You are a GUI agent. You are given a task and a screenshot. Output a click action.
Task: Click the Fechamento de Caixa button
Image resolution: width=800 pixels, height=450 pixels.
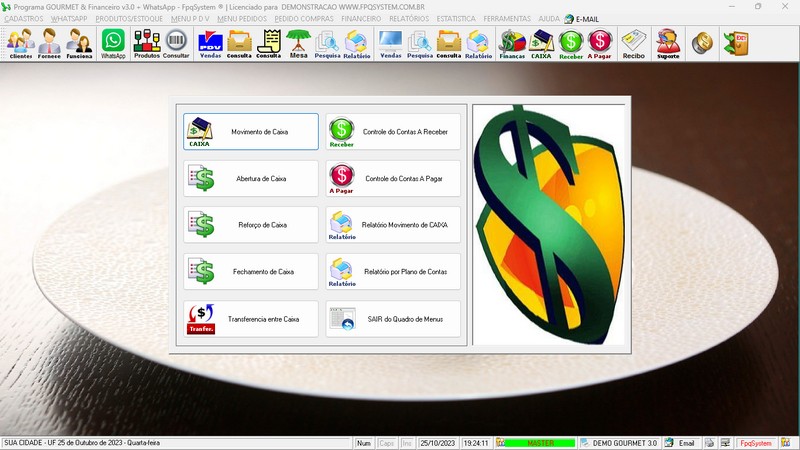coord(251,272)
